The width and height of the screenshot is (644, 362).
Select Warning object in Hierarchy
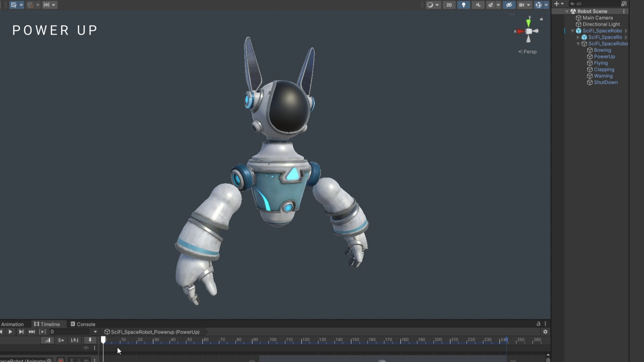tap(603, 76)
